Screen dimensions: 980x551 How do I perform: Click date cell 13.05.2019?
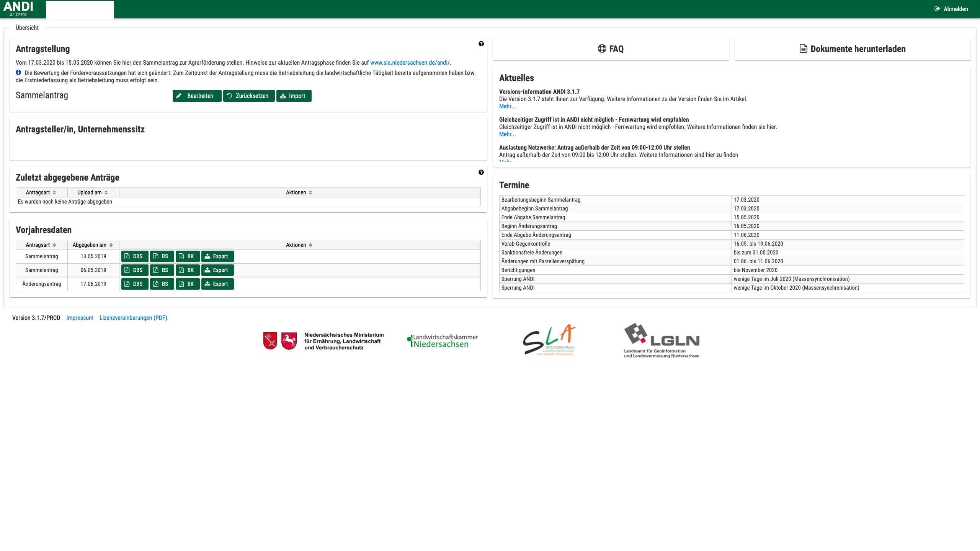point(93,256)
